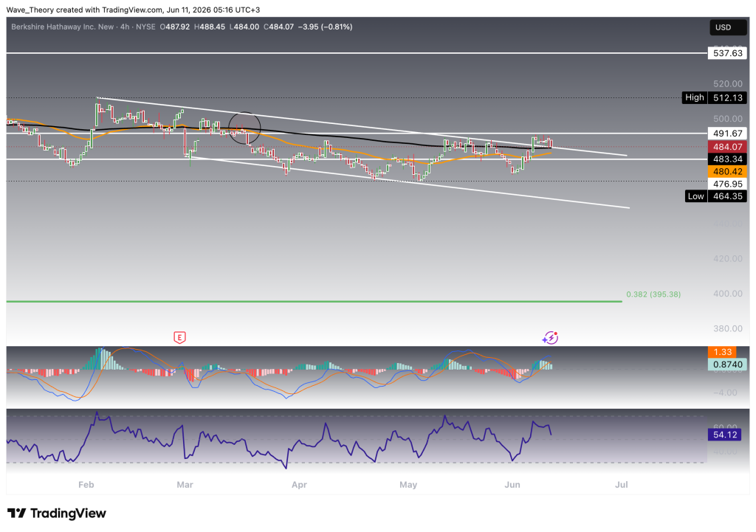
Task: Click the 4h timeframe label in the legend
Action: point(125,27)
